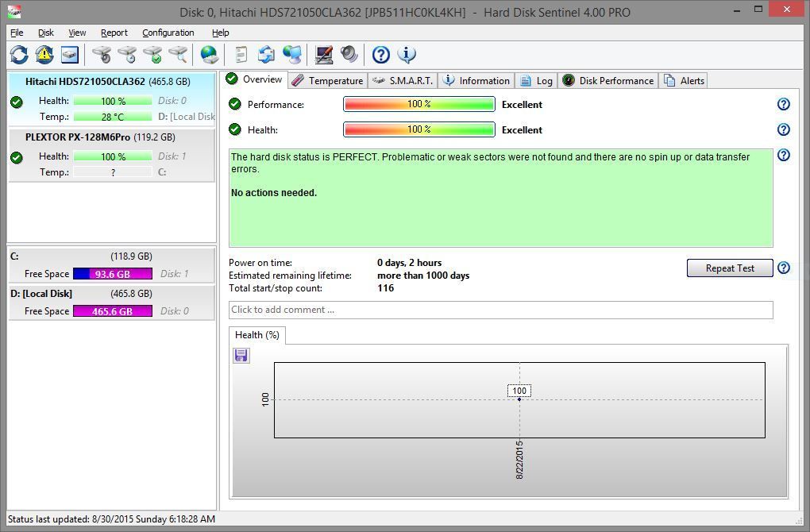The height and width of the screenshot is (532, 810).
Task: Open the Configuration menu
Action: click(x=168, y=33)
